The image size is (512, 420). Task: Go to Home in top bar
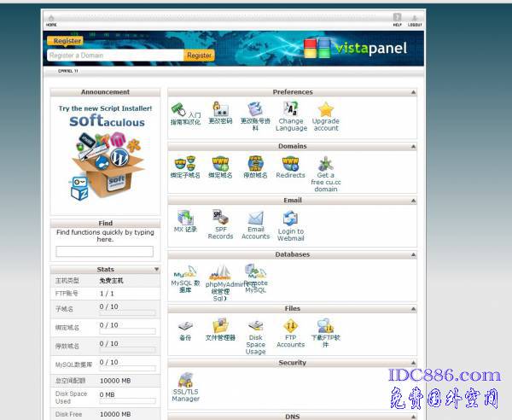(51, 20)
